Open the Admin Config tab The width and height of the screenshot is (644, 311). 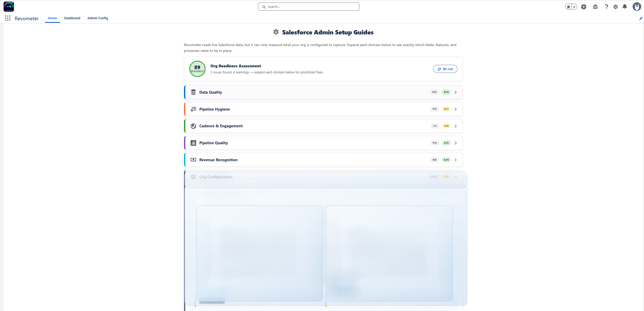98,18
